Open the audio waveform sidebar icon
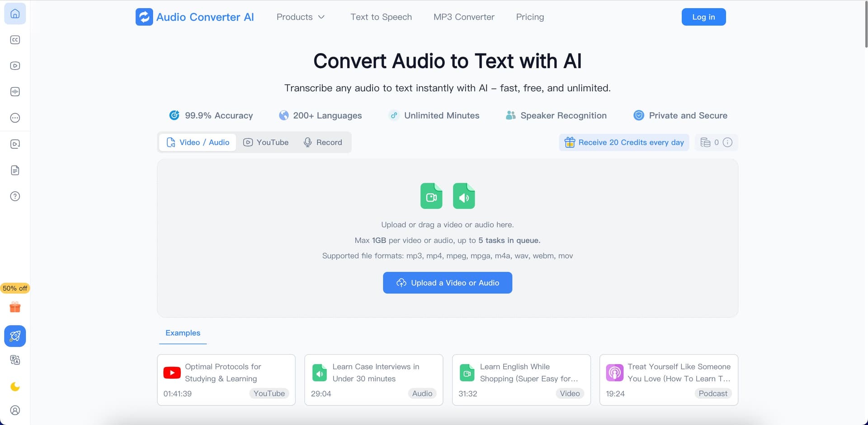 tap(15, 92)
